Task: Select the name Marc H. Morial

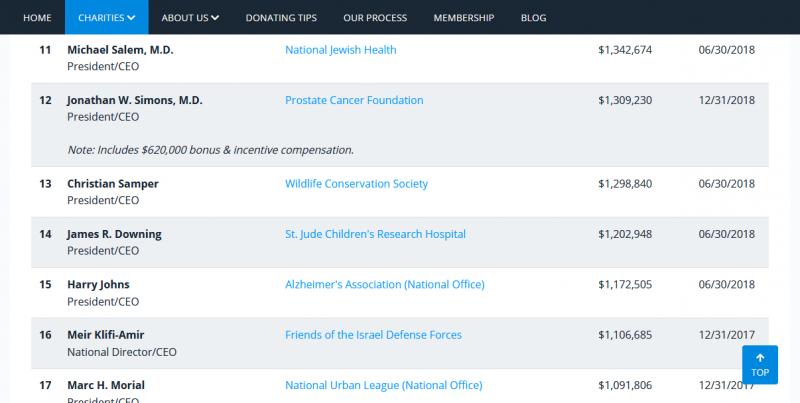Action: pos(106,385)
